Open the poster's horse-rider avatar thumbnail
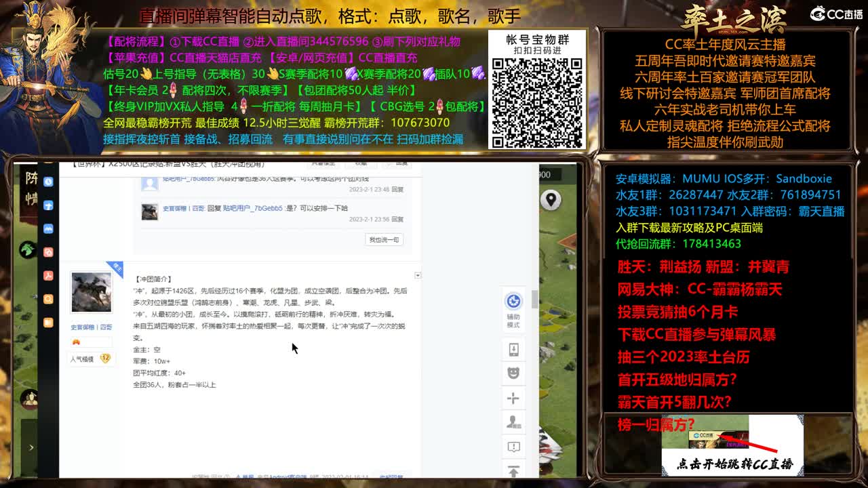Image resolution: width=868 pixels, height=488 pixels. [x=92, y=292]
